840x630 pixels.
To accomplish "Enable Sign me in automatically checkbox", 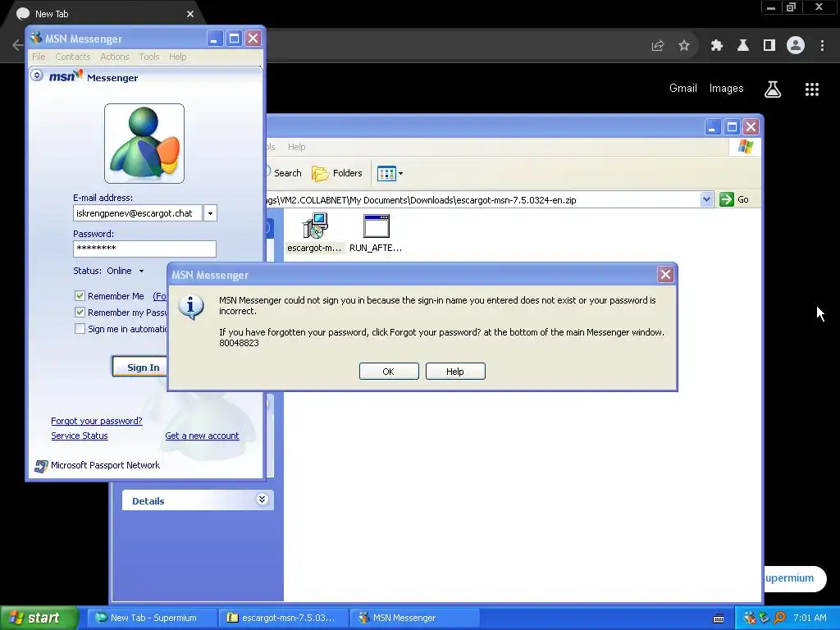I will tap(80, 329).
